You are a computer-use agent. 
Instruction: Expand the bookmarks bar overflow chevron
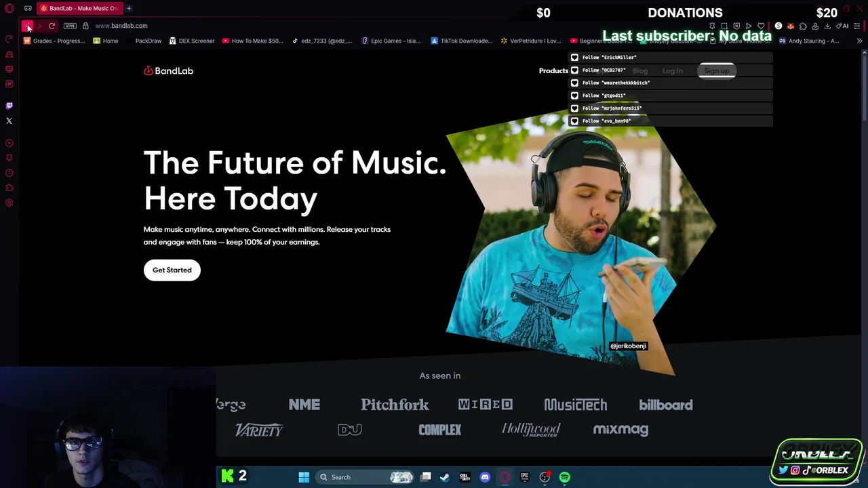[x=859, y=41]
